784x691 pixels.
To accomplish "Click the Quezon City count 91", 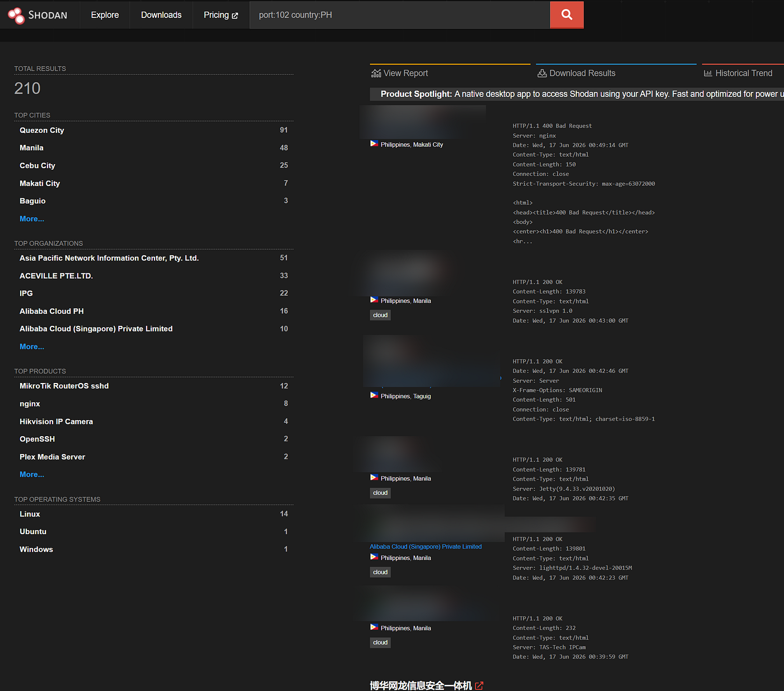I will 284,130.
